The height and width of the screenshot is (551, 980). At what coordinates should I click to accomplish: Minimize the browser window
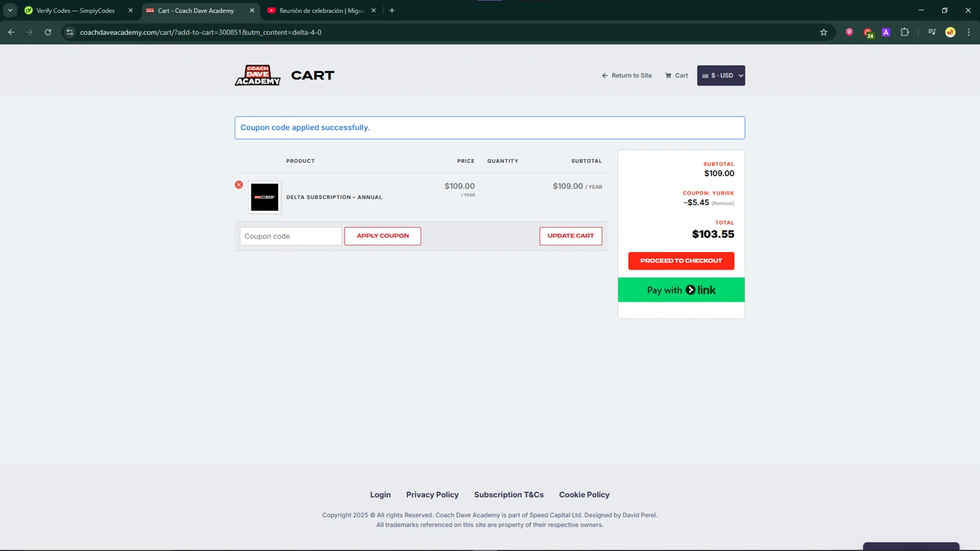coord(921,10)
